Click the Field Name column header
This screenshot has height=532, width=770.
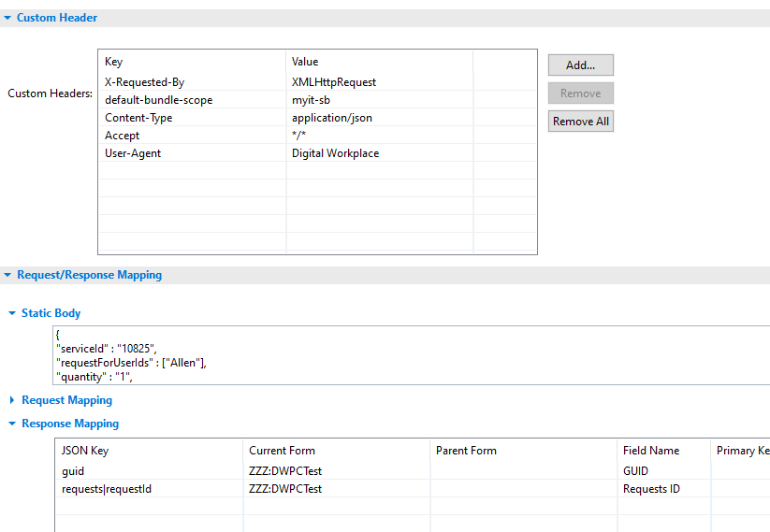[651, 451]
